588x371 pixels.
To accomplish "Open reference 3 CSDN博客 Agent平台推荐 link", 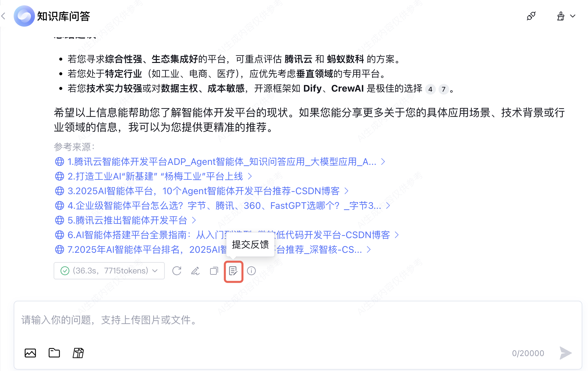I will [x=201, y=191].
